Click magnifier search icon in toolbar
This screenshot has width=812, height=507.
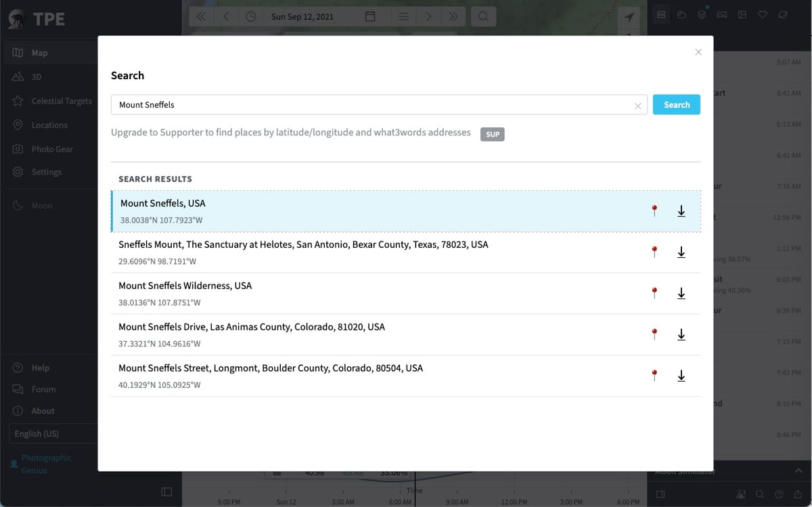pos(483,17)
